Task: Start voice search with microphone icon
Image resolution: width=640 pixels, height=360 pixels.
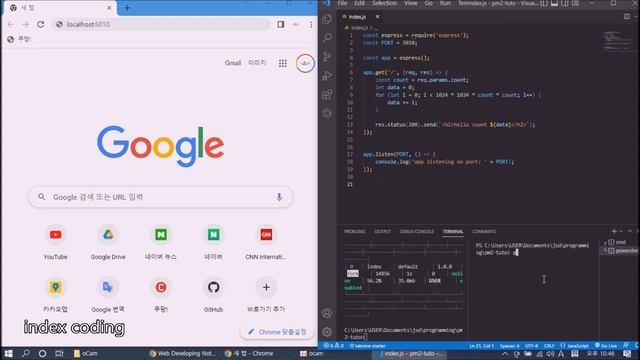Action: pyautogui.click(x=279, y=197)
